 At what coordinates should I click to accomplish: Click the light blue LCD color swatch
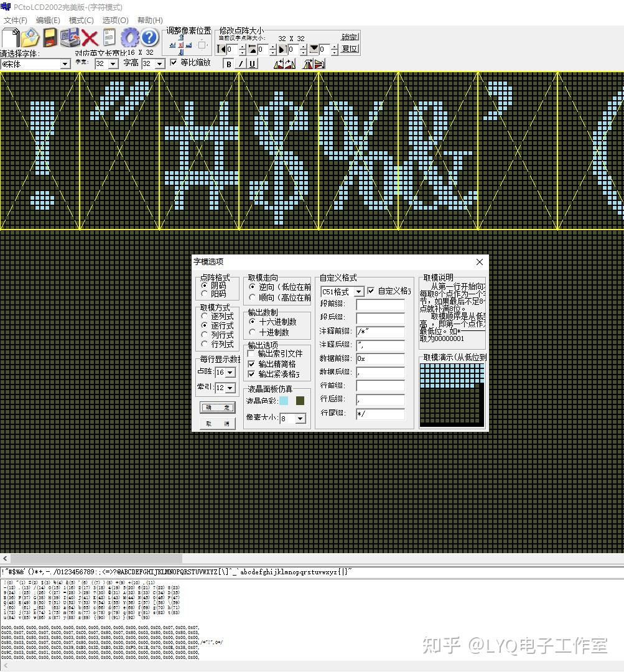click(x=284, y=401)
